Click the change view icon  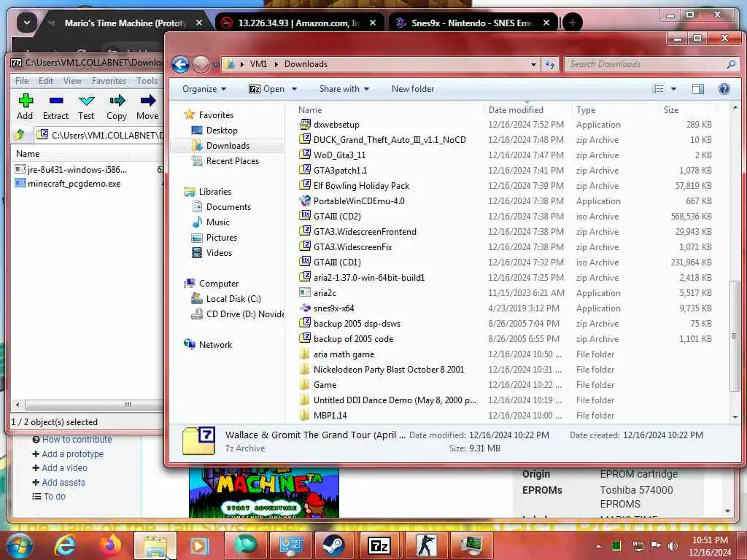[x=658, y=89]
